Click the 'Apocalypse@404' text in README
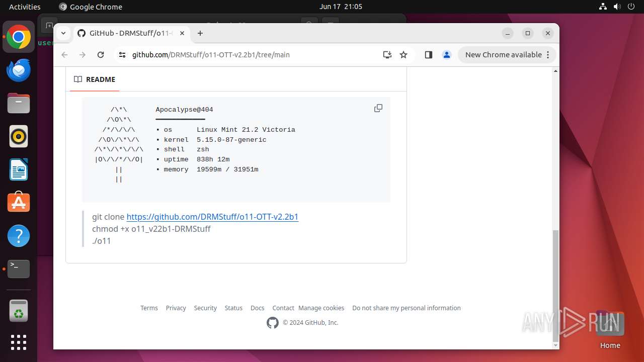644x362 pixels. click(184, 110)
